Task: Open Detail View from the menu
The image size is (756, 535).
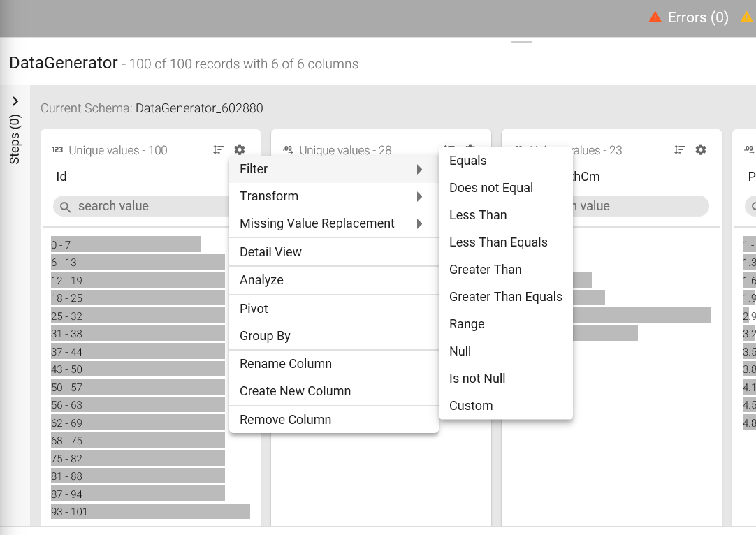Action: (270, 252)
